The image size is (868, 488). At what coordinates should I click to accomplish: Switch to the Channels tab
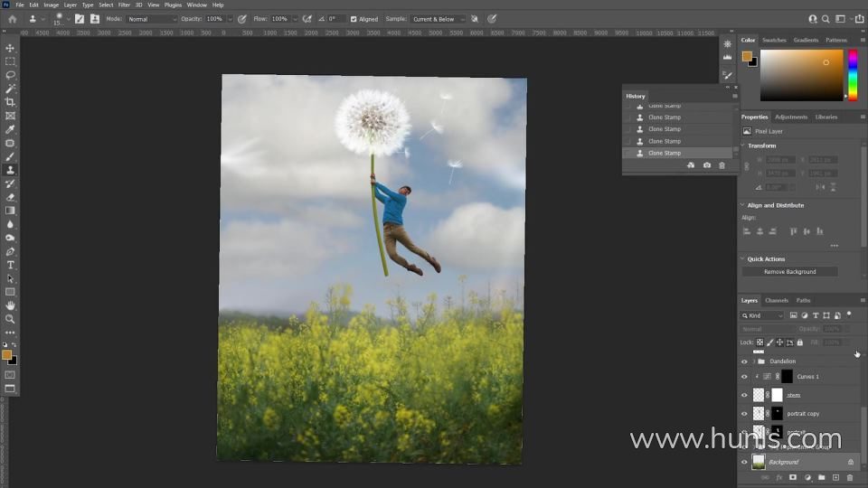point(777,300)
